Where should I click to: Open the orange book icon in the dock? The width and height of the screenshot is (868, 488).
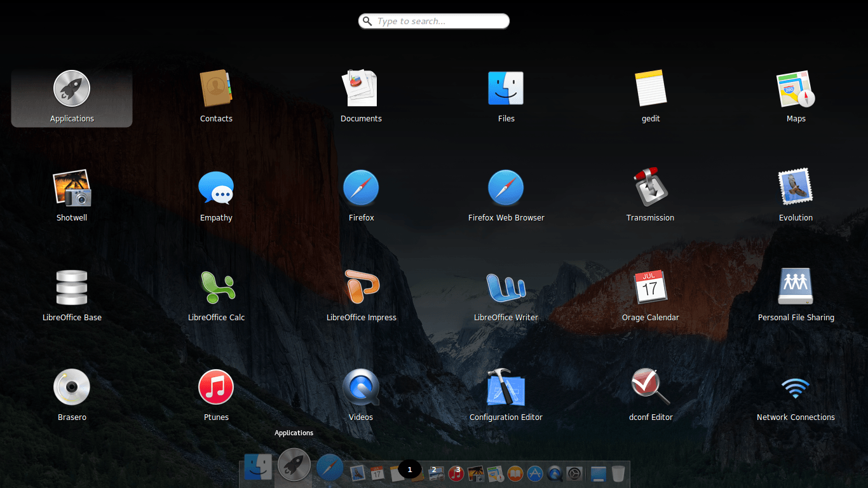(515, 473)
